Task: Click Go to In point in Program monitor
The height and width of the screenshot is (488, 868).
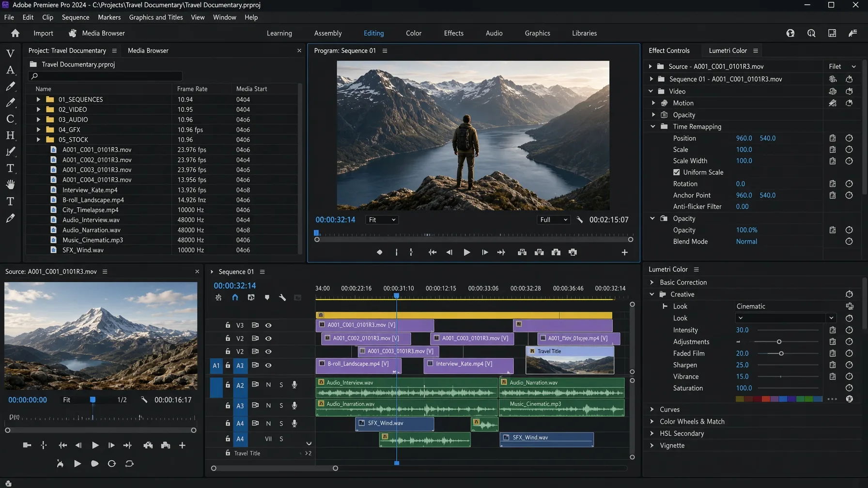Action: point(432,252)
